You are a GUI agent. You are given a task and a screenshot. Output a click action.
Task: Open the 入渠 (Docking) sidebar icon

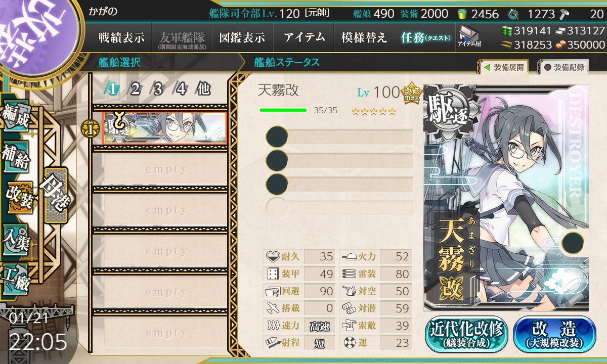pos(16,240)
